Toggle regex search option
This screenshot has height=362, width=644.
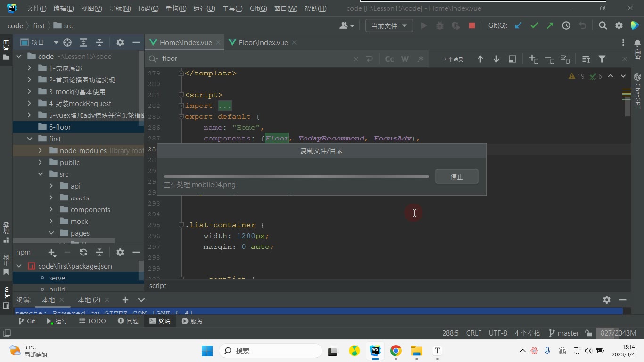tap(421, 59)
